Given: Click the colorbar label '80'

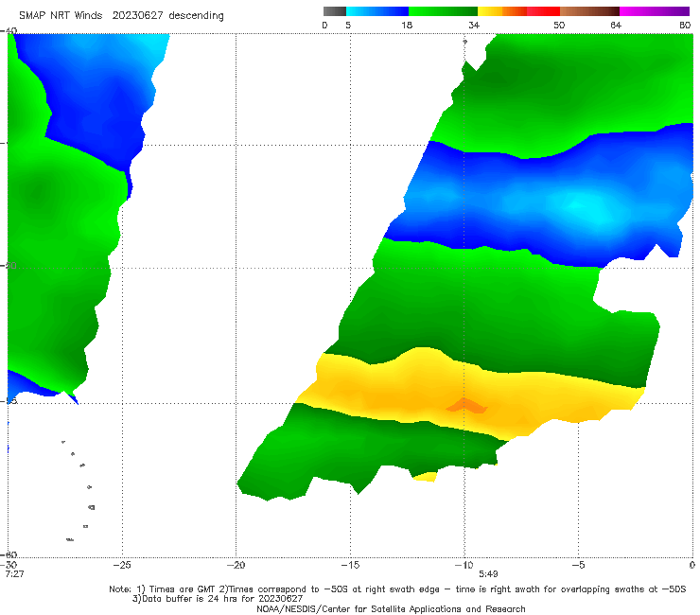Looking at the screenshot, I should click(685, 26).
